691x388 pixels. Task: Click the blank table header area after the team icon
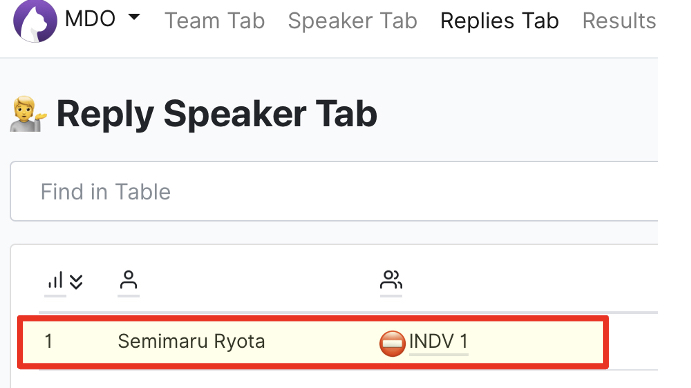pyautogui.click(x=529, y=280)
